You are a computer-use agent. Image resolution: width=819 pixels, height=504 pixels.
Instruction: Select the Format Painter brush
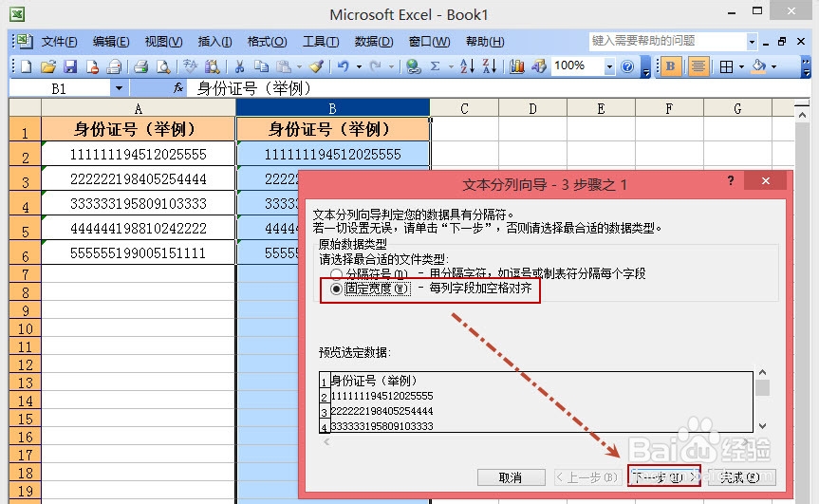point(317,66)
